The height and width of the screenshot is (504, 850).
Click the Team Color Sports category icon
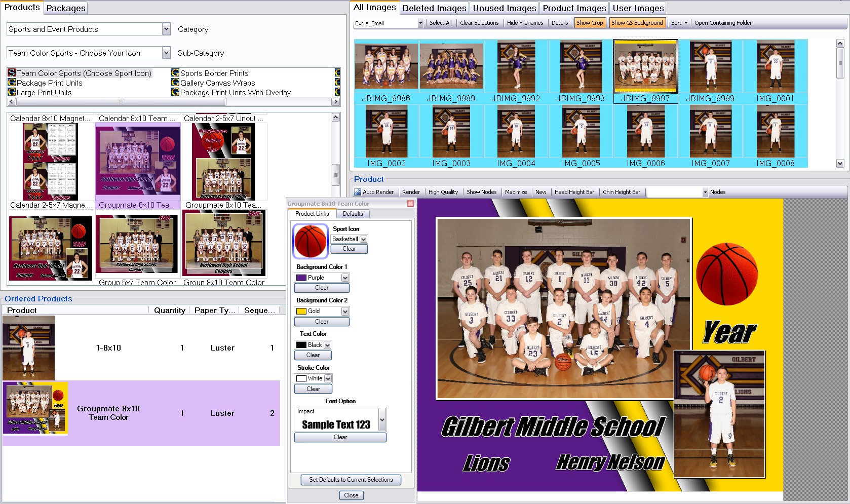12,73
